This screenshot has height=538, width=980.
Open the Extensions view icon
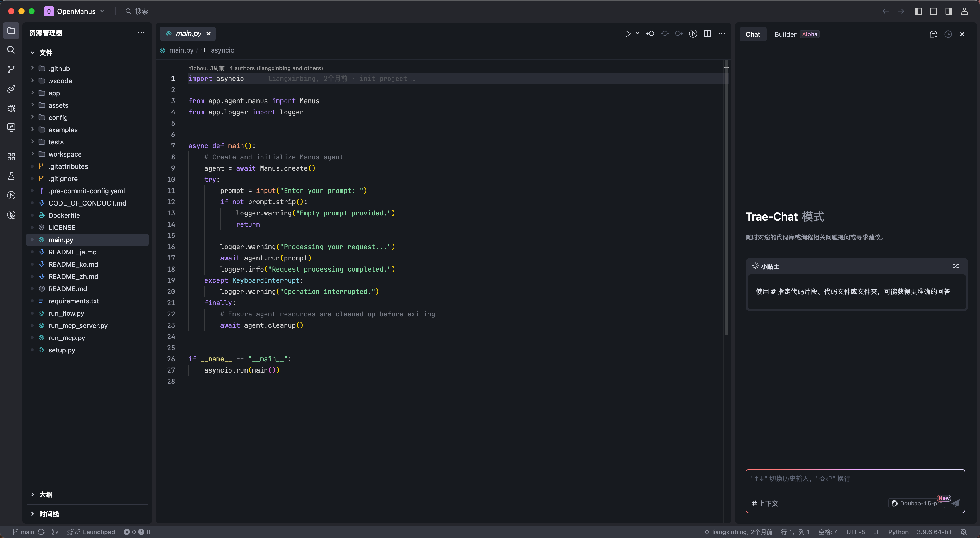11,157
